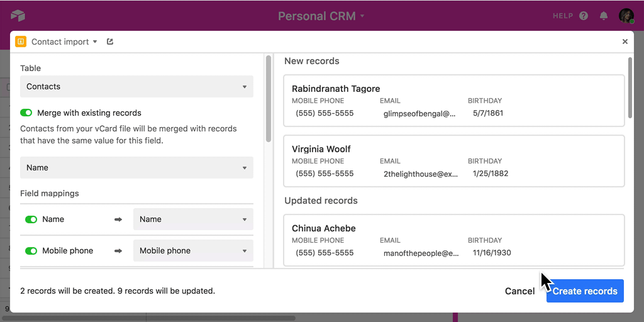The height and width of the screenshot is (322, 644).
Task: Disable Merge with existing records toggle
Action: pos(26,113)
